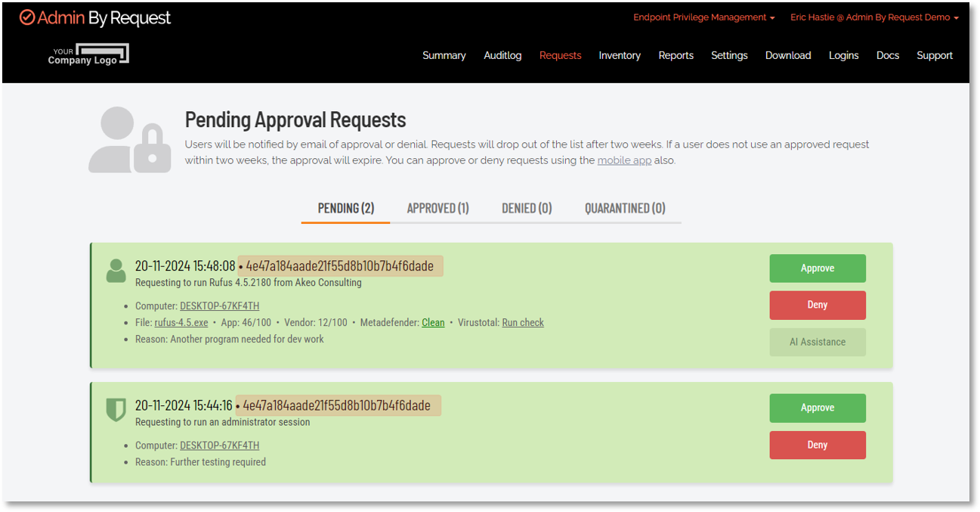Screen dimensions: 980x512
Task: Click the user icon on the Rufus request
Action: tap(116, 271)
